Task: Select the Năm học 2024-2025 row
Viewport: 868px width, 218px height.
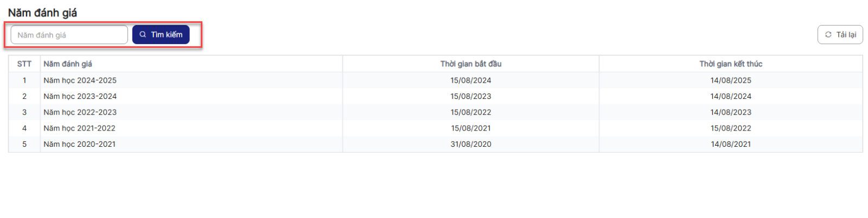Action: click(80, 80)
